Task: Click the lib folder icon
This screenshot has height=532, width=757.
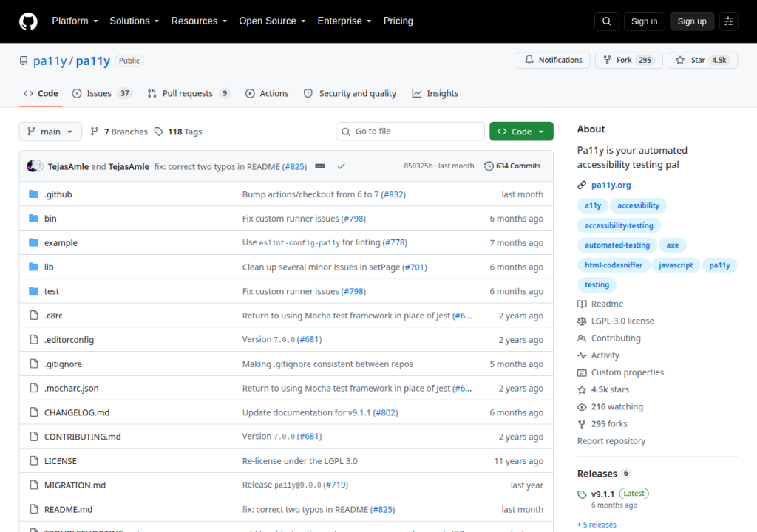Action: (34, 267)
